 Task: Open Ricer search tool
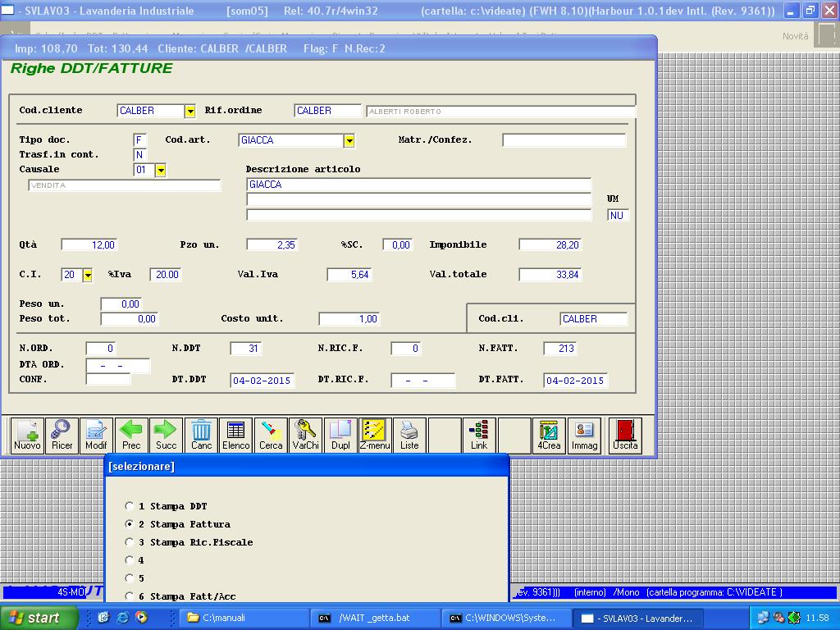click(62, 436)
